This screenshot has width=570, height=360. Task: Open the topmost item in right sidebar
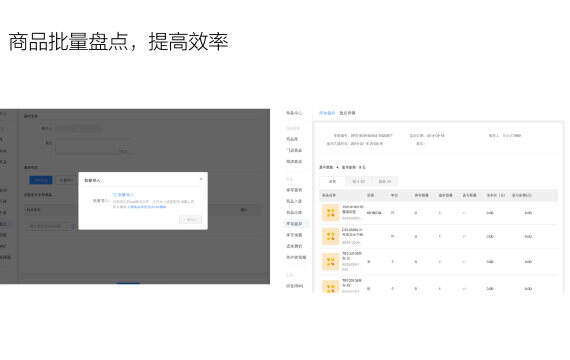[x=294, y=113]
